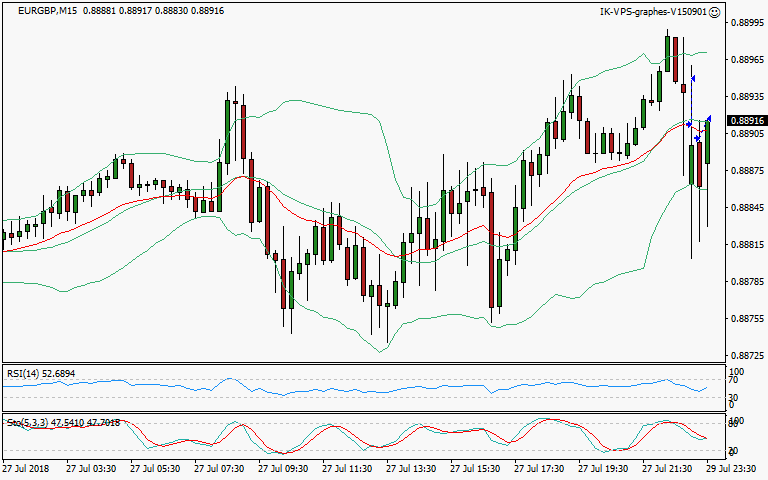Screen dimensions: 768x480
Task: Click the 27 Jul 15:30 time label
Action: pyautogui.click(x=475, y=469)
